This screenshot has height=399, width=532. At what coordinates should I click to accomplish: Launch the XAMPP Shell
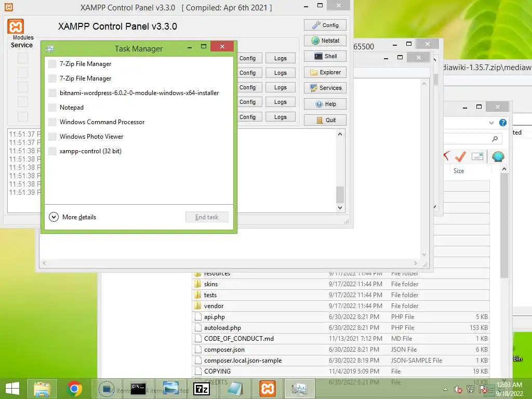[325, 56]
